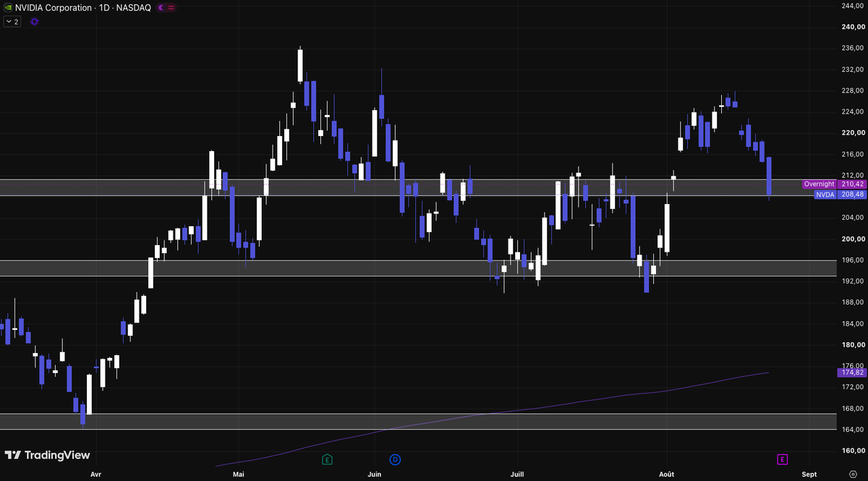
Task: Click the 174,82 moving average label
Action: coord(853,373)
